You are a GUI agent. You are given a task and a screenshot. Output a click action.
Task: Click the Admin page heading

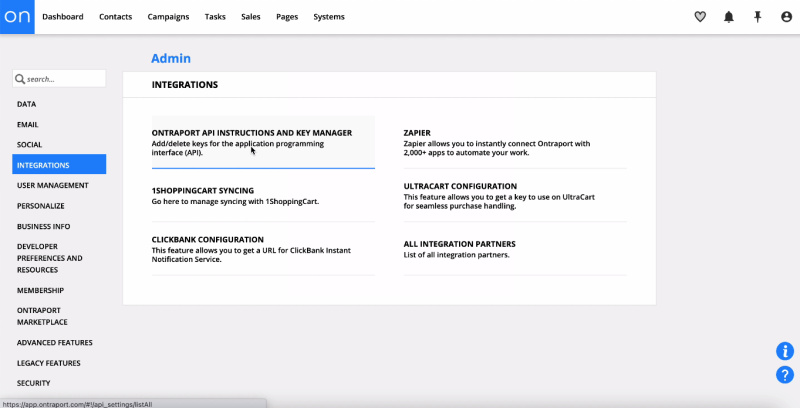tap(171, 58)
